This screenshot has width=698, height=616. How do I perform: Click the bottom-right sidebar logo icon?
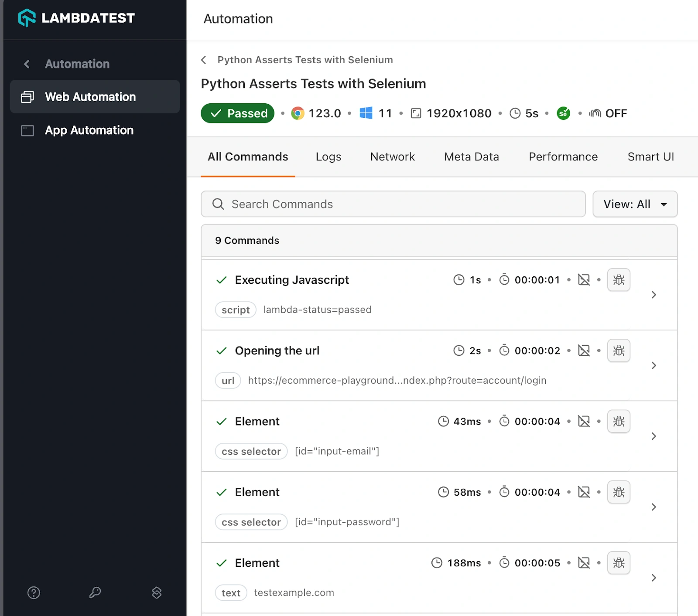(157, 592)
